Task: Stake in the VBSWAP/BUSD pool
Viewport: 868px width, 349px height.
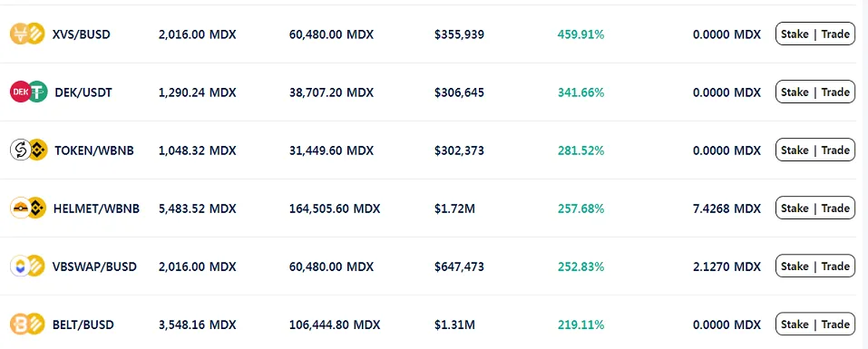Action: 795,266
